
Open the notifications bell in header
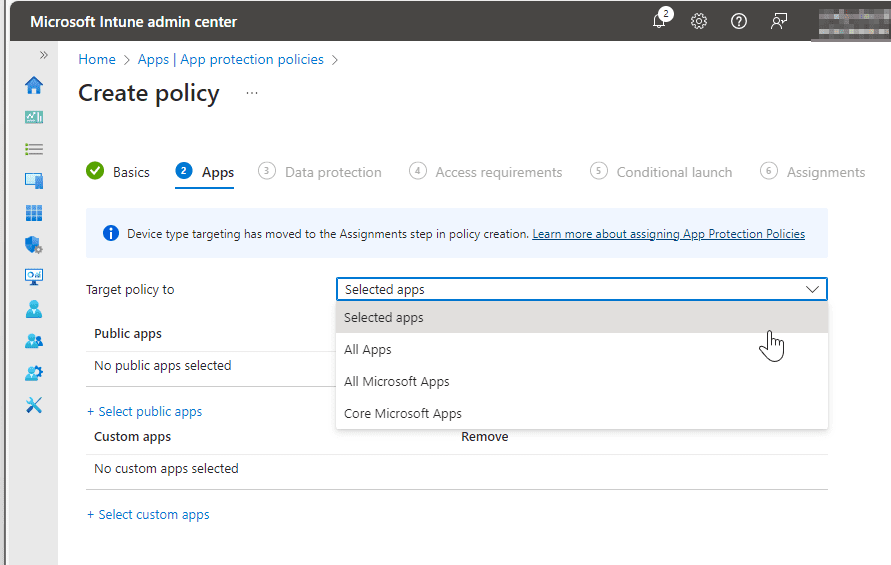(x=659, y=21)
